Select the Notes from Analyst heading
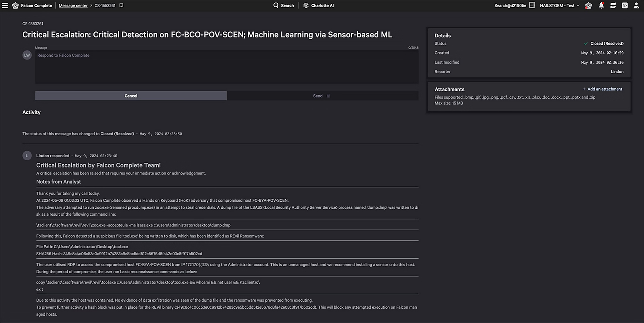The image size is (644, 323). [x=58, y=182]
